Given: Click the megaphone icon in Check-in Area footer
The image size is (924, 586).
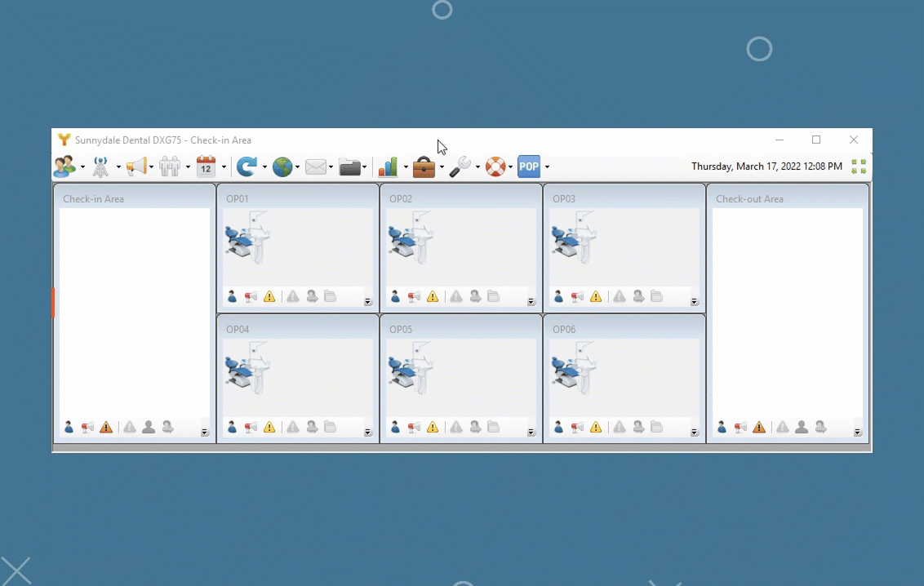Looking at the screenshot, I should point(87,427).
